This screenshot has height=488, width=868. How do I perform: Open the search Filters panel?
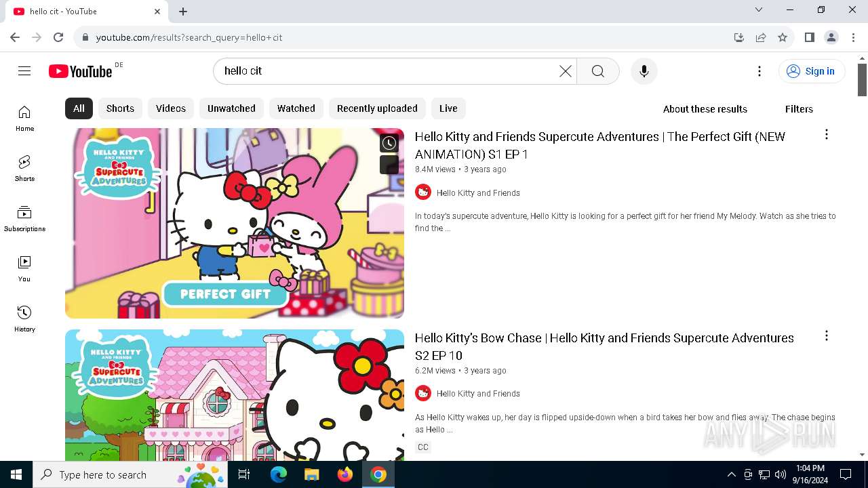click(799, 109)
